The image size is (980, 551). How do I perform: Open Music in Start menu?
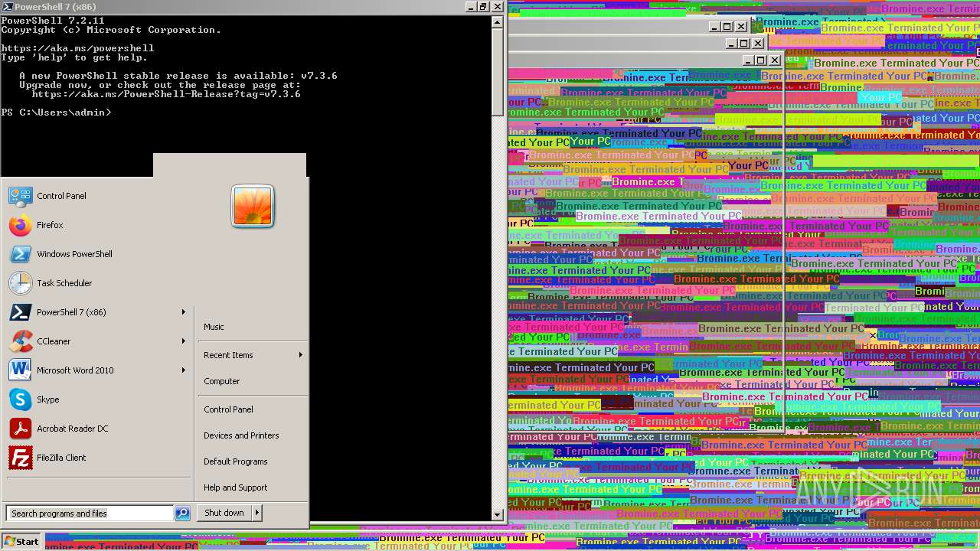click(x=214, y=327)
